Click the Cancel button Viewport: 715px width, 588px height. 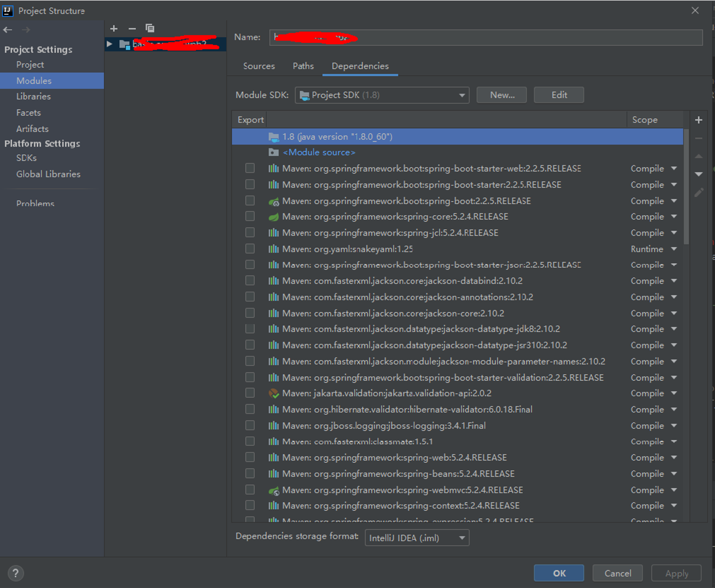[617, 573]
